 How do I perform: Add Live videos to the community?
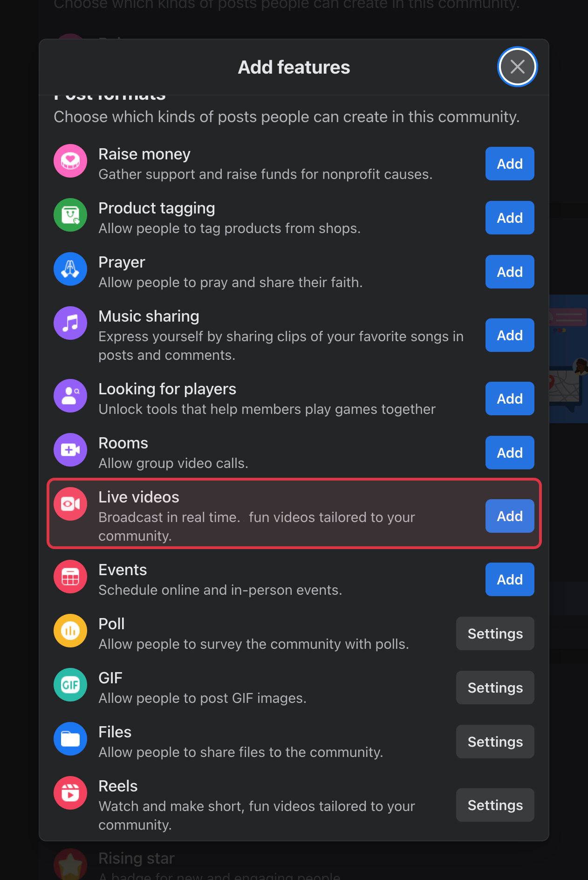click(x=510, y=516)
